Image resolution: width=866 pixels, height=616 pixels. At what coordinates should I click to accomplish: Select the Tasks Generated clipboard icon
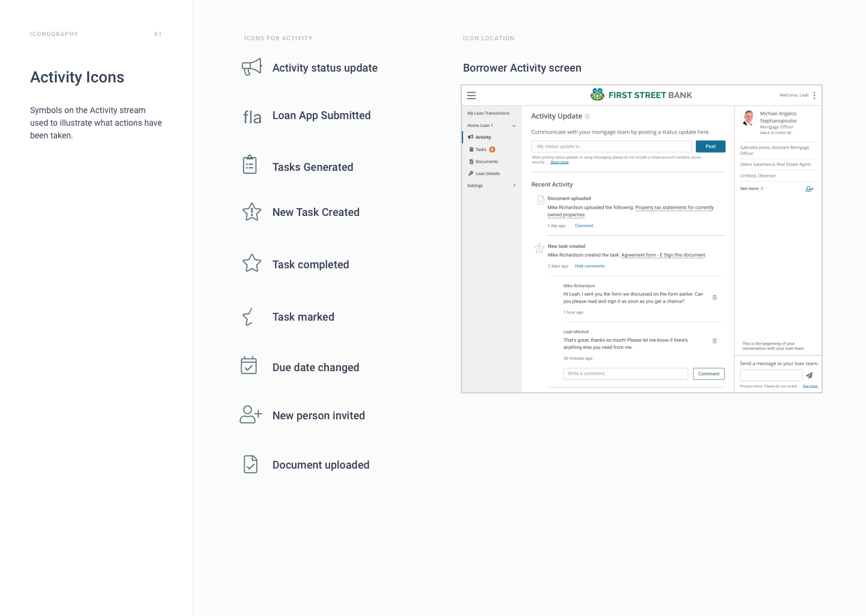250,165
